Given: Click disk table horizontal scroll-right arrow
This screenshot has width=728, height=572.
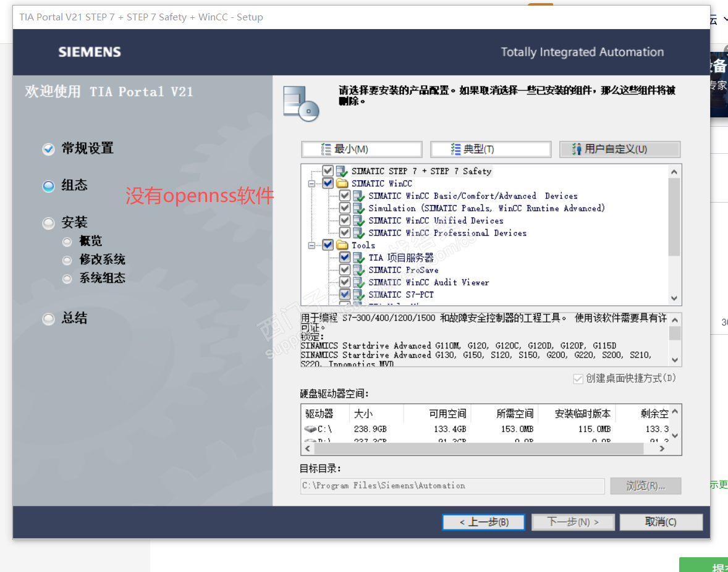Looking at the screenshot, I should pyautogui.click(x=662, y=448).
